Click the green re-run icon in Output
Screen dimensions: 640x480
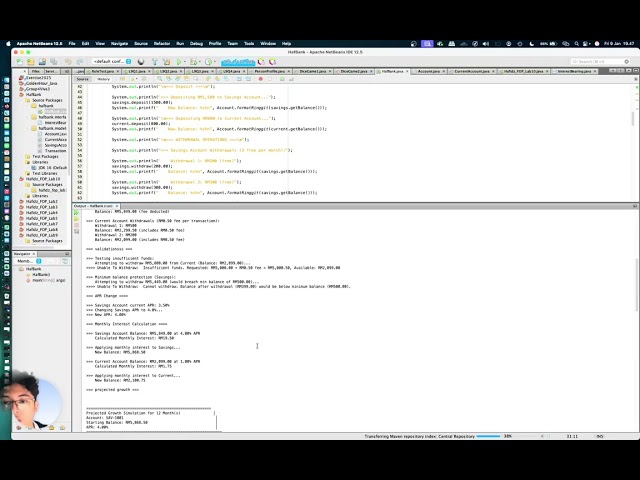point(77,213)
